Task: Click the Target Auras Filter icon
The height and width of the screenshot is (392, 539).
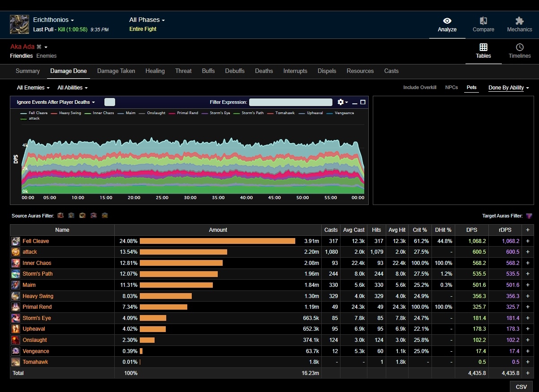Action: pyautogui.click(x=529, y=216)
